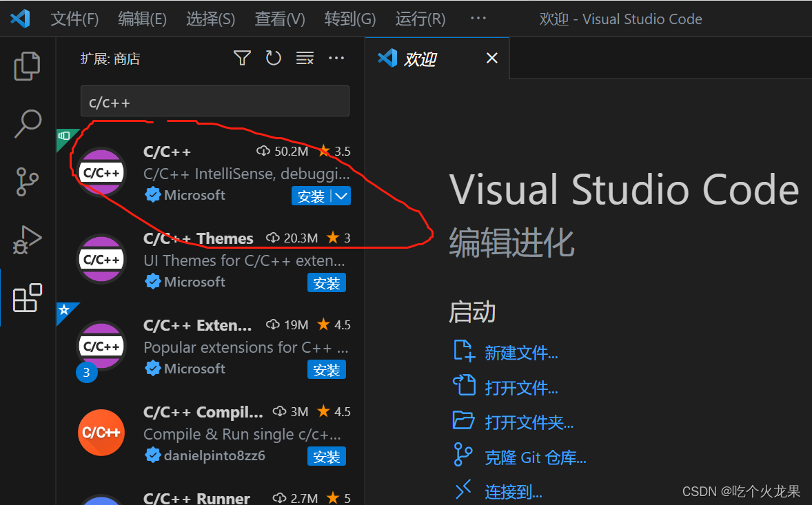Screen dimensions: 812x505
Task: Click 'Popular extensions for C++' description
Action: [245, 348]
